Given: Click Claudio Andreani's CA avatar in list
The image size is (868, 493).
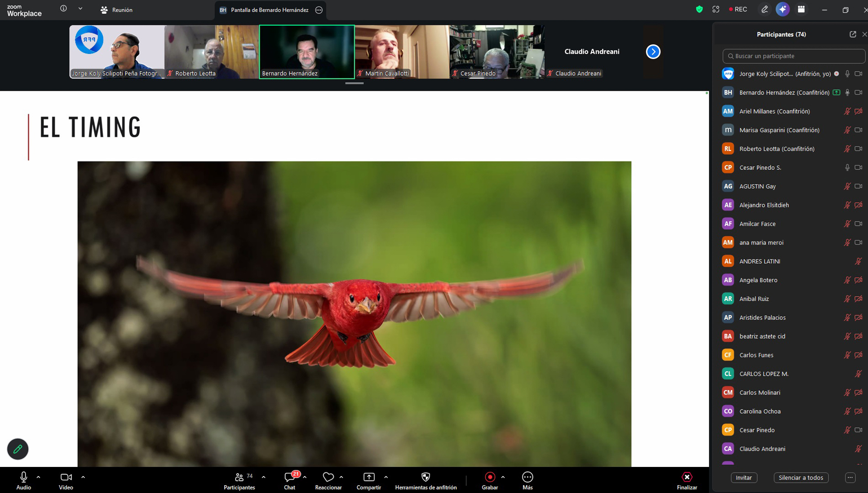Looking at the screenshot, I should [x=728, y=449].
